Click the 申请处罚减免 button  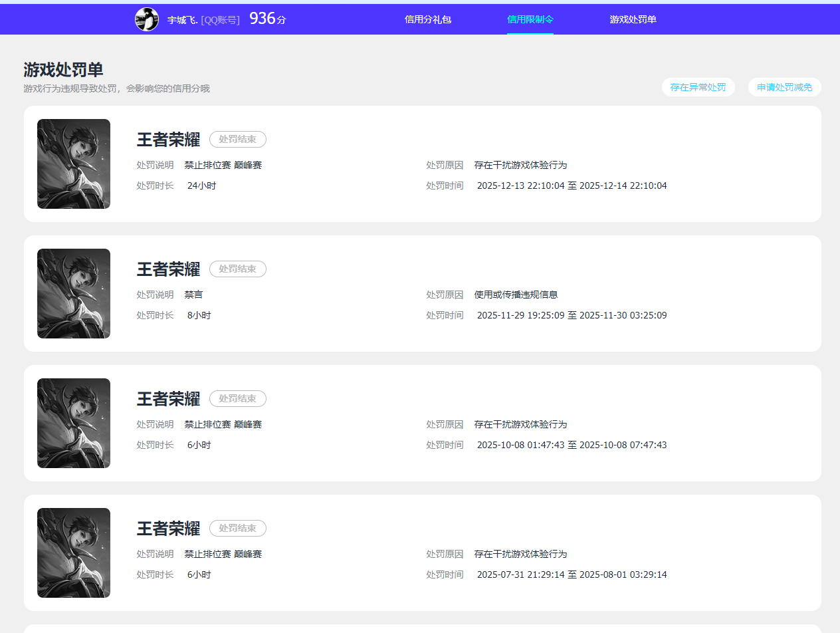(784, 87)
